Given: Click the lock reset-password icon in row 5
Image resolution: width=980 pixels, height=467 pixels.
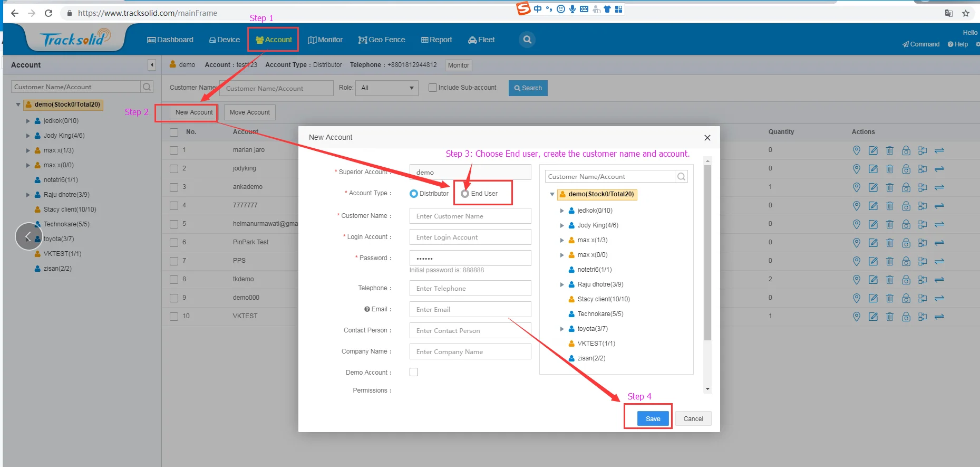Looking at the screenshot, I should pos(906,224).
